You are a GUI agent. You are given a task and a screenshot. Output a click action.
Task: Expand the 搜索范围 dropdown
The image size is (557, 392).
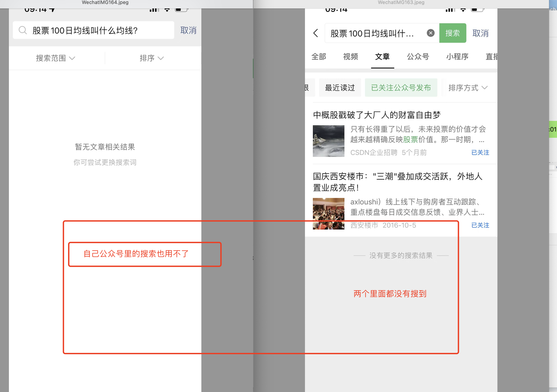pos(56,58)
